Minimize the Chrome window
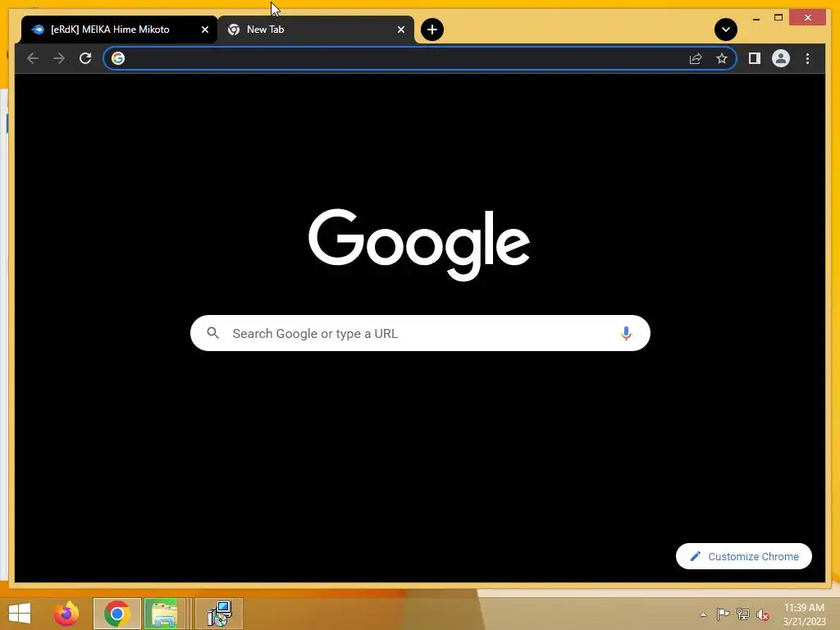Image resolution: width=840 pixels, height=630 pixels. coord(756,18)
